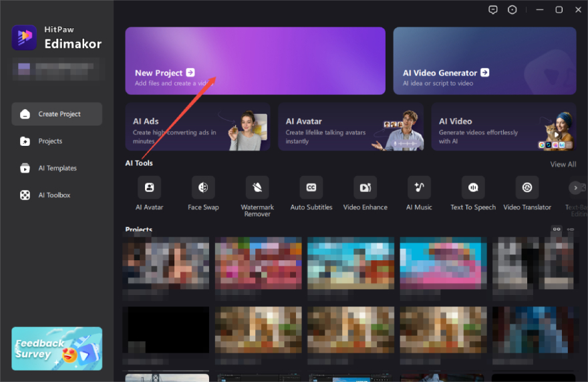Open the black project thumbnail in second row
The image size is (588, 382).
[166, 330]
